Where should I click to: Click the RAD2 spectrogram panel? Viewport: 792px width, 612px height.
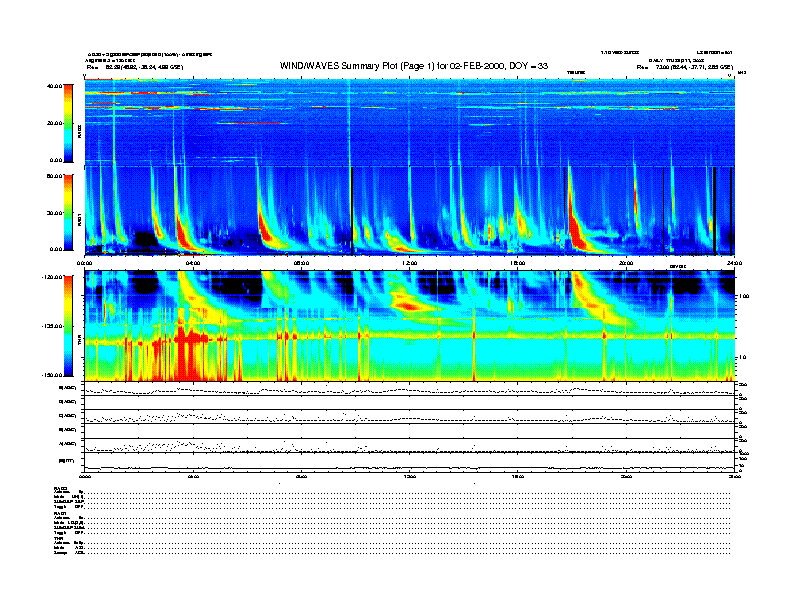pos(410,122)
